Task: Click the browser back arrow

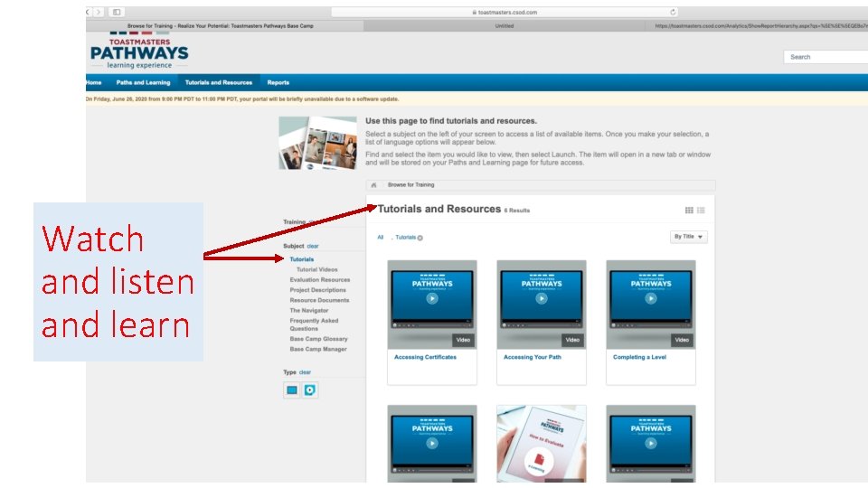Action: point(88,12)
